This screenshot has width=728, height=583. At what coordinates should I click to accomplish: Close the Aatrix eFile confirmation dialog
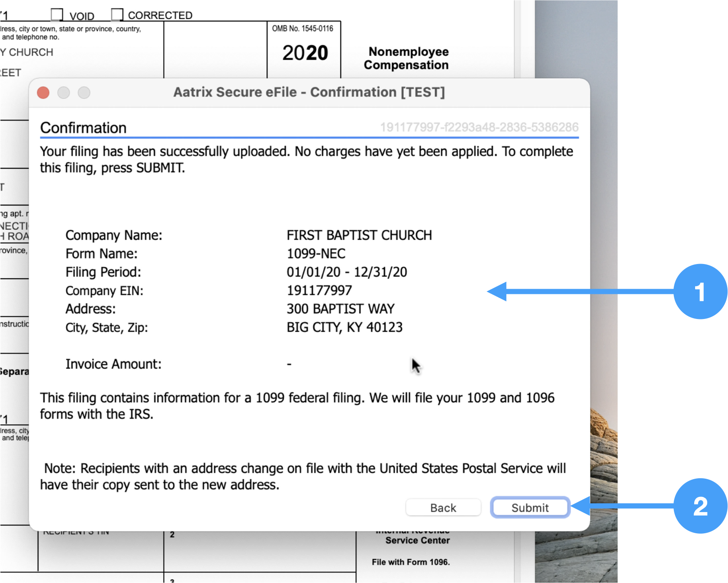[43, 93]
